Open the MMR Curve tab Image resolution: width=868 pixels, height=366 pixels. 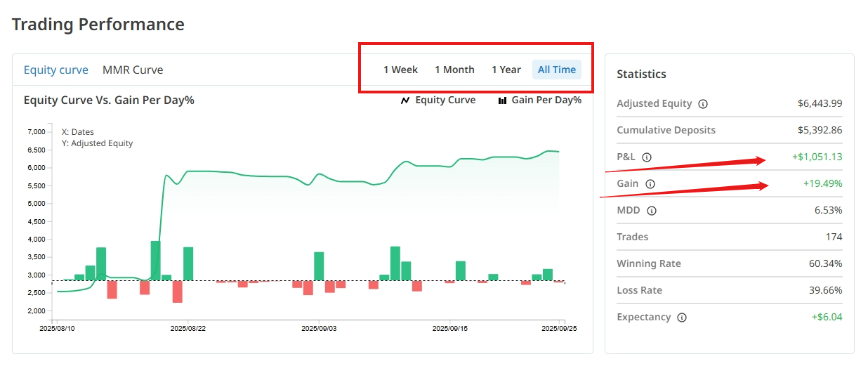click(133, 70)
